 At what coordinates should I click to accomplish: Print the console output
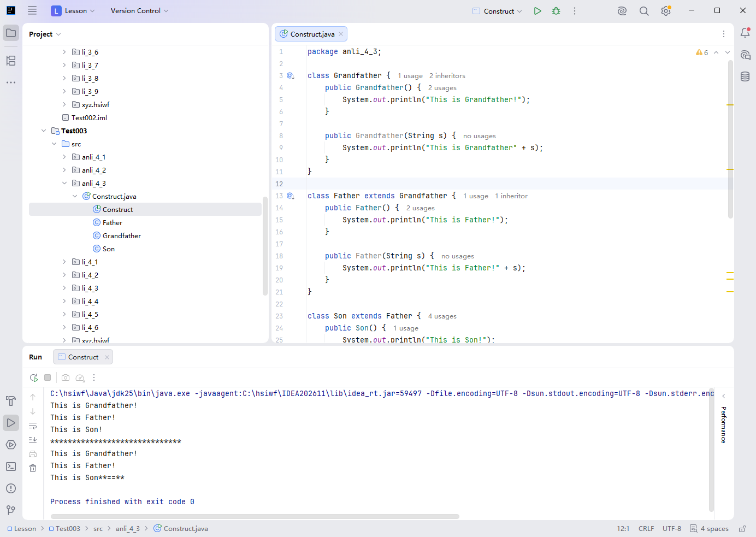click(x=33, y=454)
